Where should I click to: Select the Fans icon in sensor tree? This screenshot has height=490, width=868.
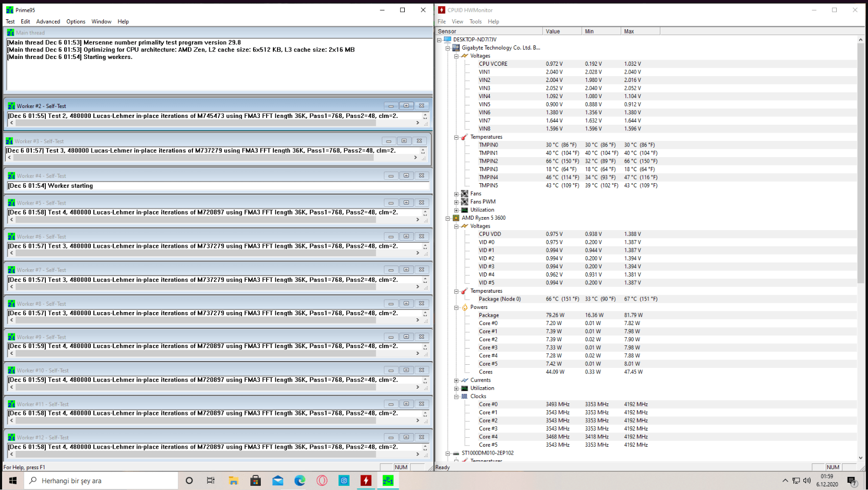464,194
